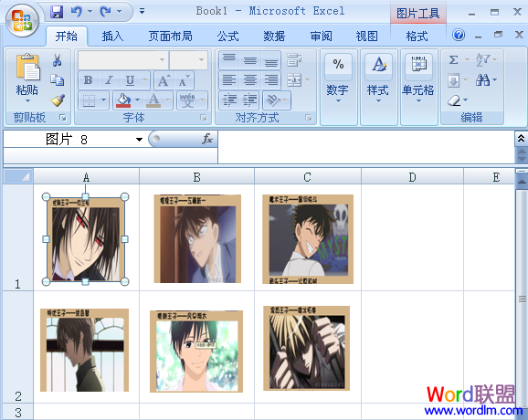Align text to middle of cell
Image resolution: width=528 pixels, height=420 pixels.
pos(250,60)
